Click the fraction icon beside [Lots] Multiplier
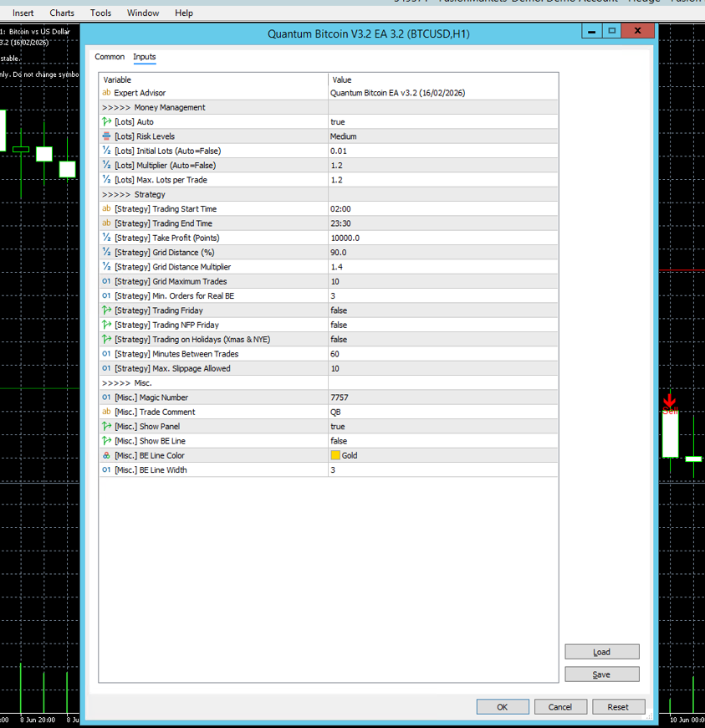The image size is (705, 728). pyautogui.click(x=106, y=165)
